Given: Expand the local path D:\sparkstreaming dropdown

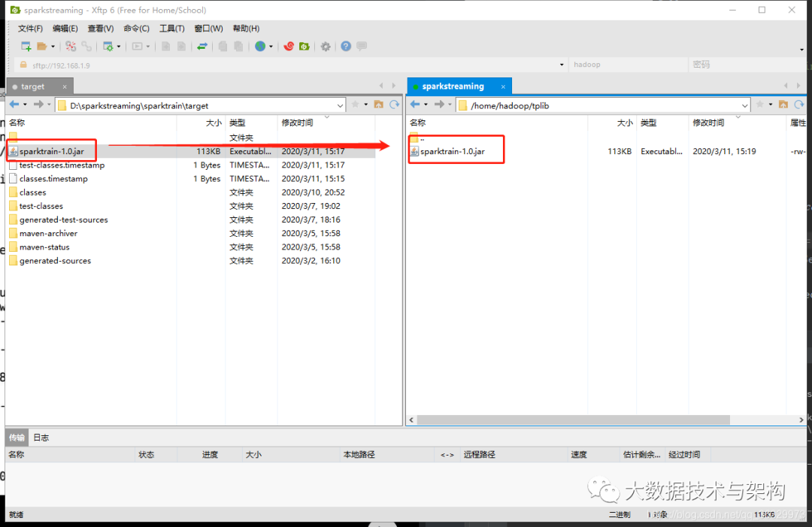Looking at the screenshot, I should point(340,105).
